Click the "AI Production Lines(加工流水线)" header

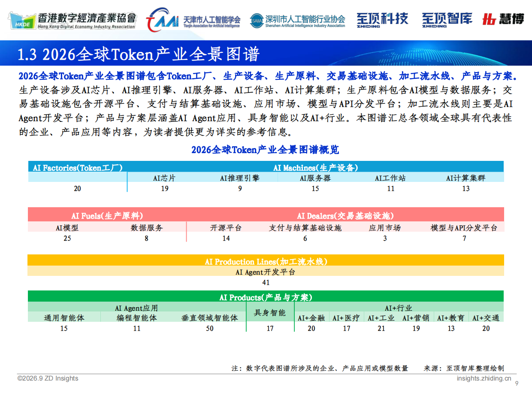click(266, 262)
